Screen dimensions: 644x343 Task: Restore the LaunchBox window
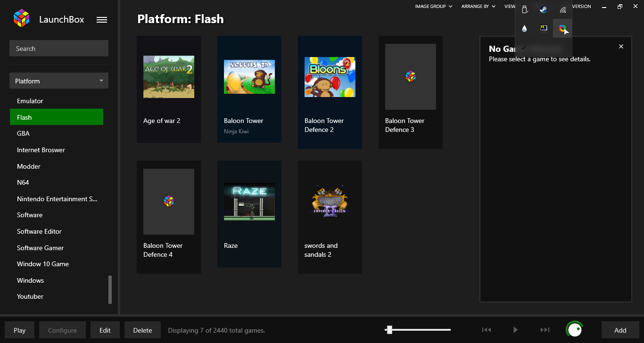620,7
